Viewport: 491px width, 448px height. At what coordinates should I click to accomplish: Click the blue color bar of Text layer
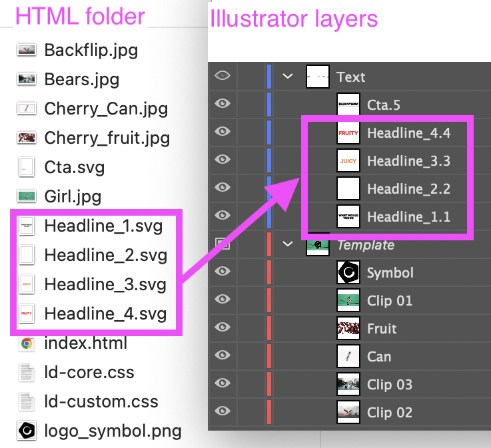tap(269, 77)
